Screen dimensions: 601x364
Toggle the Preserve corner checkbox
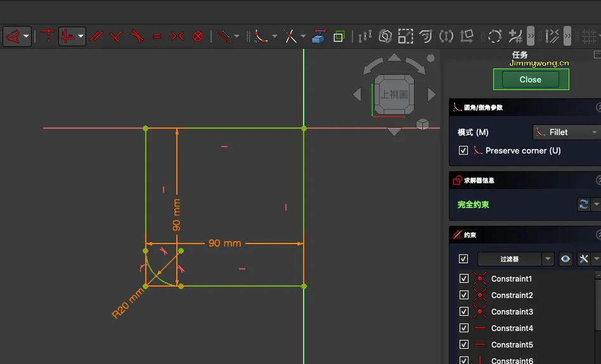[463, 151]
